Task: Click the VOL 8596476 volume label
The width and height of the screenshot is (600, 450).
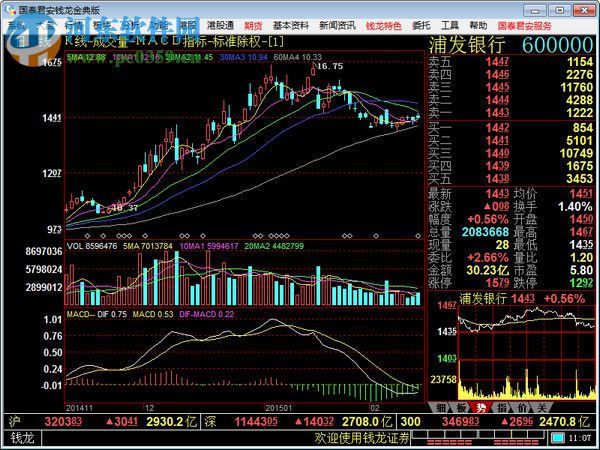Action: pos(92,246)
